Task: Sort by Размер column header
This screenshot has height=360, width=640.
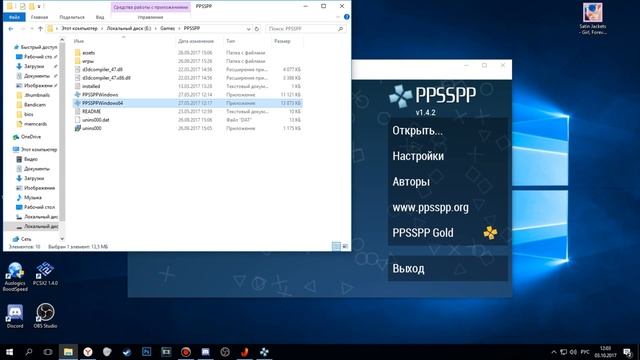Action: (282, 41)
